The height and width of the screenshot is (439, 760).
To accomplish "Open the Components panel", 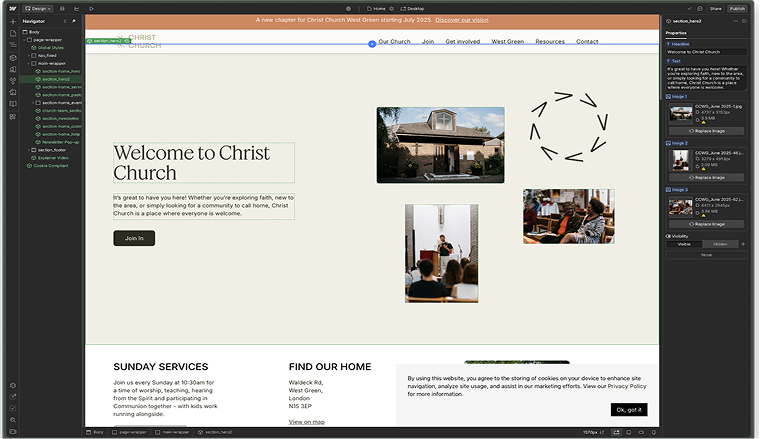I will [x=13, y=57].
